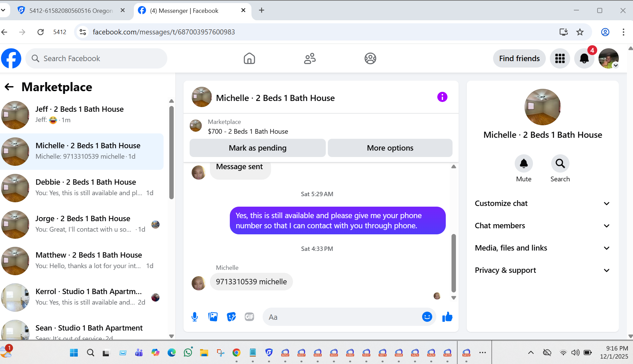Screen dimensions: 633x364
Task: Open the account profile picture menu
Action: pos(609,58)
